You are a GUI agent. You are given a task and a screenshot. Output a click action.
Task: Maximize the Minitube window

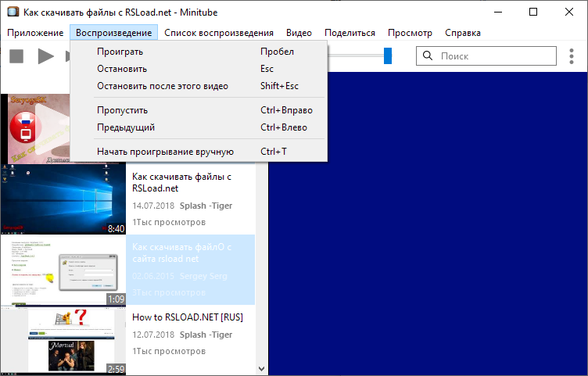[x=533, y=12]
